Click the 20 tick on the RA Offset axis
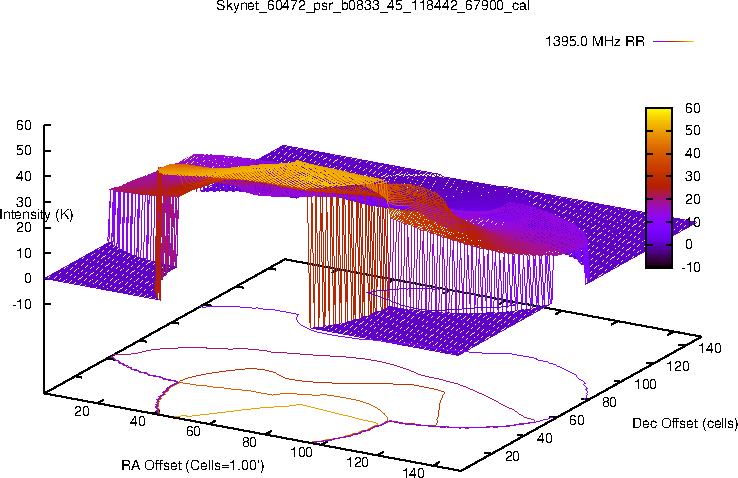 81,411
